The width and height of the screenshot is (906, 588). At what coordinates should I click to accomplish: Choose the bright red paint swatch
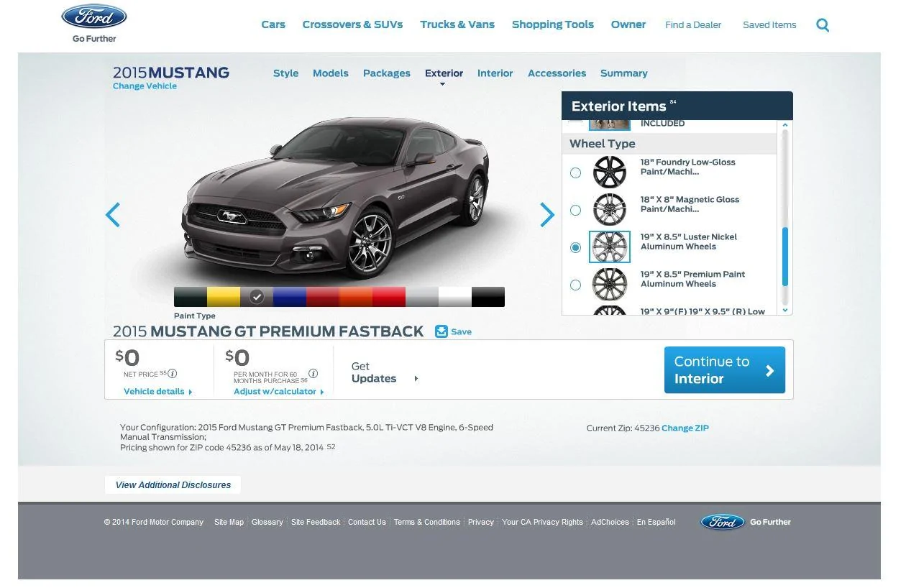coord(389,297)
